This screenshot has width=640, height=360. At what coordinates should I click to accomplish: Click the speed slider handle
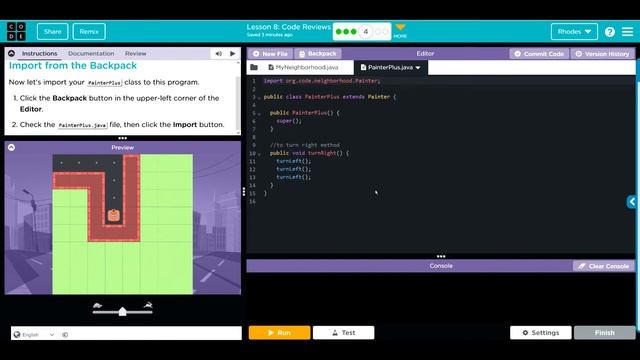(x=122, y=312)
